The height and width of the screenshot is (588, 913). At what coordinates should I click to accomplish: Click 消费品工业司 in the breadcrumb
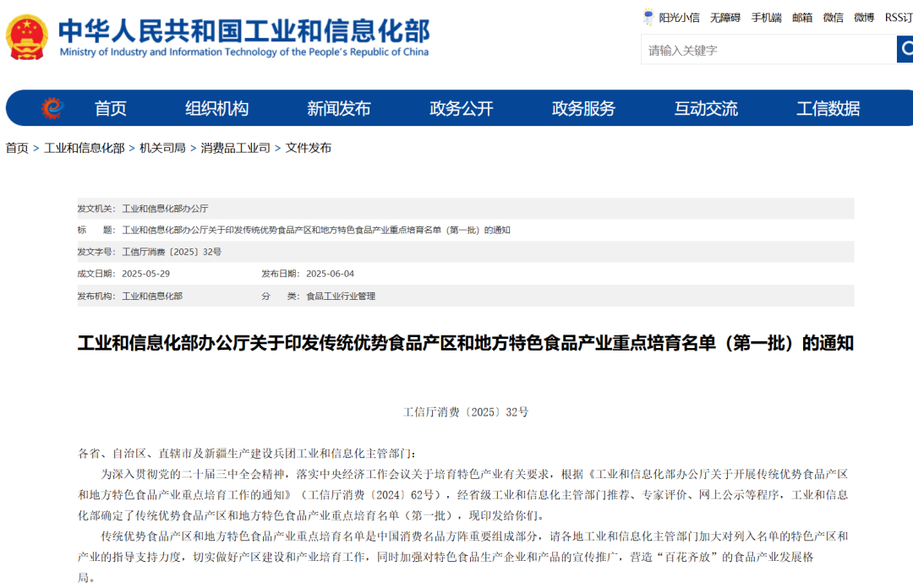235,148
